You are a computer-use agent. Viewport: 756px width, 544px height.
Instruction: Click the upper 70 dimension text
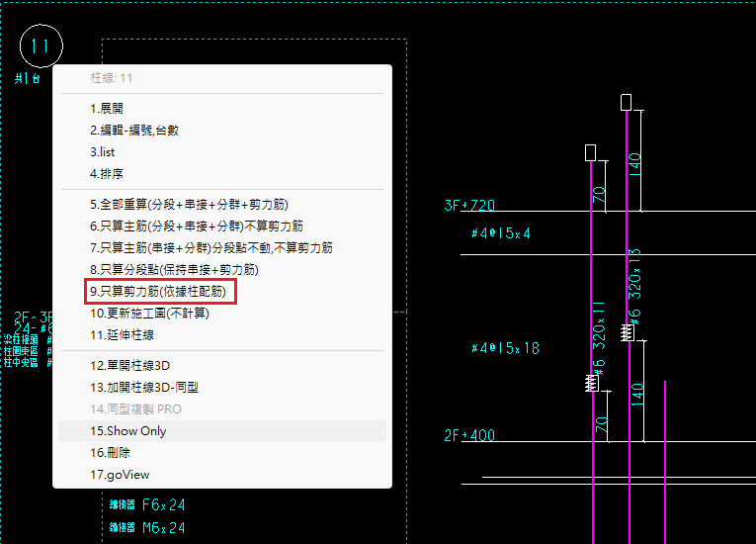[599, 195]
